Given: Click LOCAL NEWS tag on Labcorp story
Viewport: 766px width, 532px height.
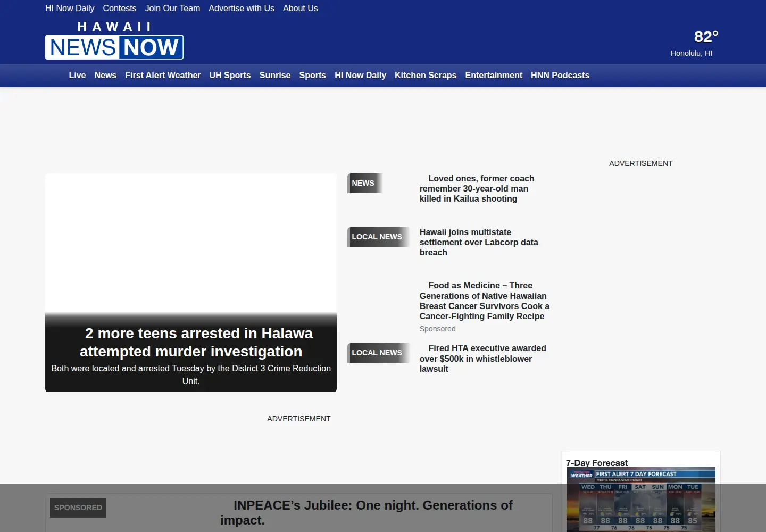Looking at the screenshot, I should tap(379, 237).
